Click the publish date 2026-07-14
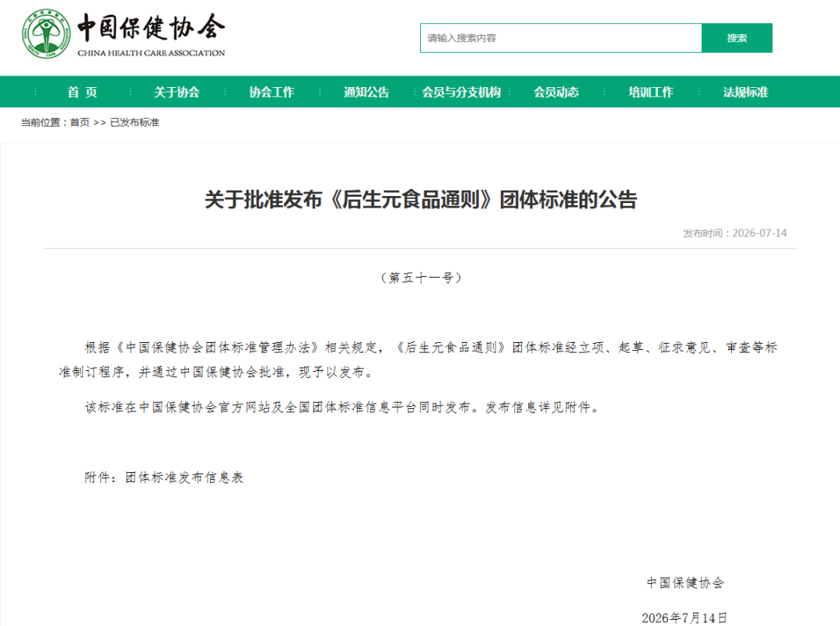The width and height of the screenshot is (840, 626). 760,233
